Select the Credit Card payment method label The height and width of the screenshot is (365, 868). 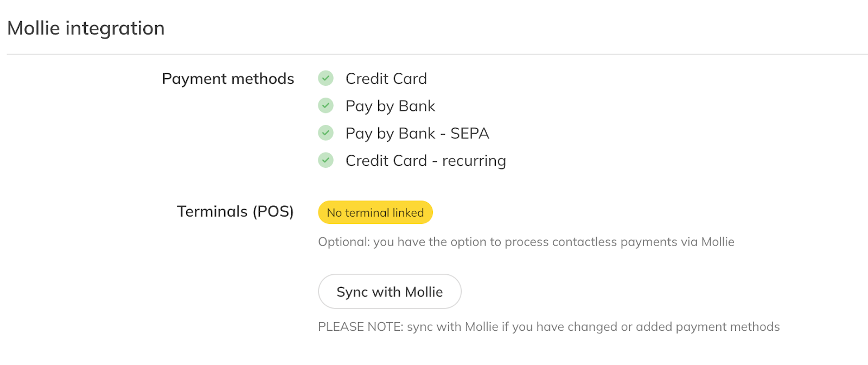tap(386, 79)
